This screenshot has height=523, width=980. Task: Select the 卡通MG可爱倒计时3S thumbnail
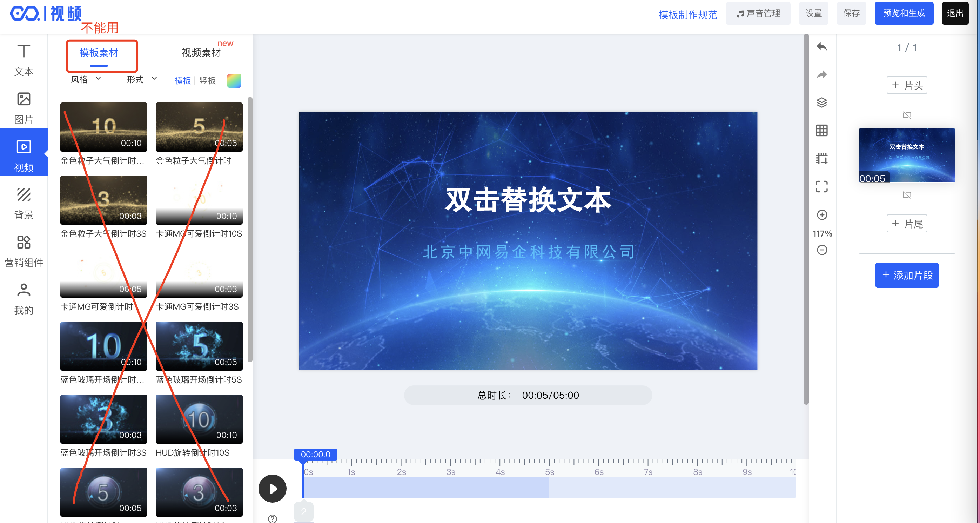[199, 273]
